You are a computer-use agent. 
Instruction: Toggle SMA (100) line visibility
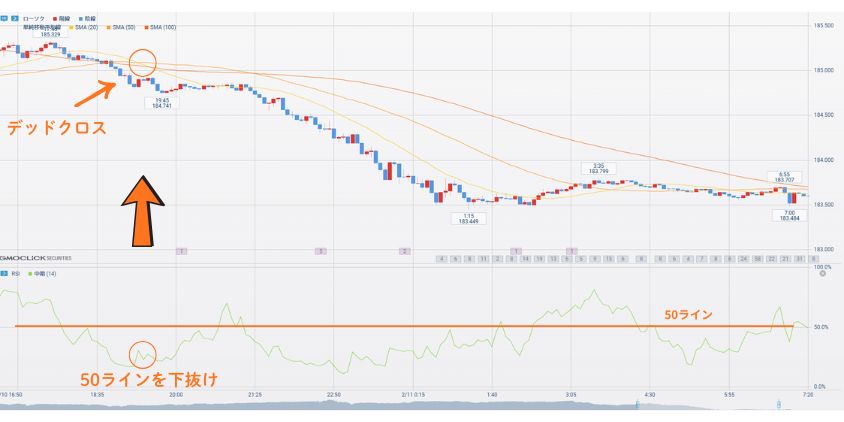pos(160,27)
